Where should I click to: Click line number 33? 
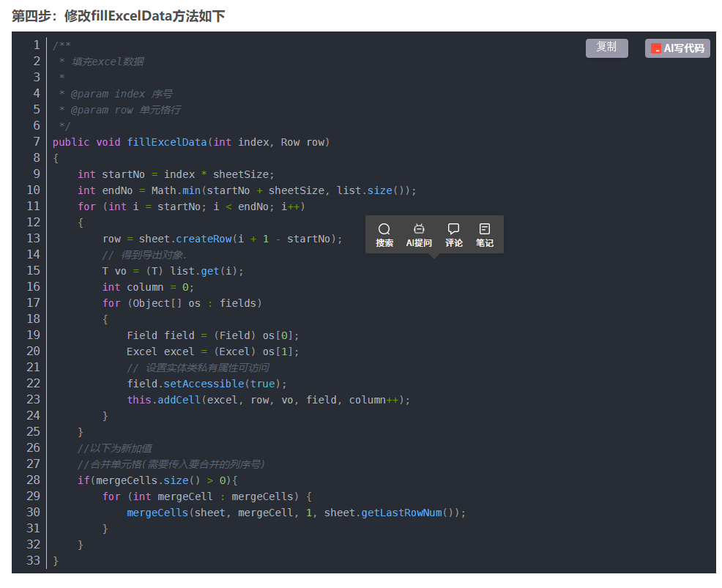point(32,560)
